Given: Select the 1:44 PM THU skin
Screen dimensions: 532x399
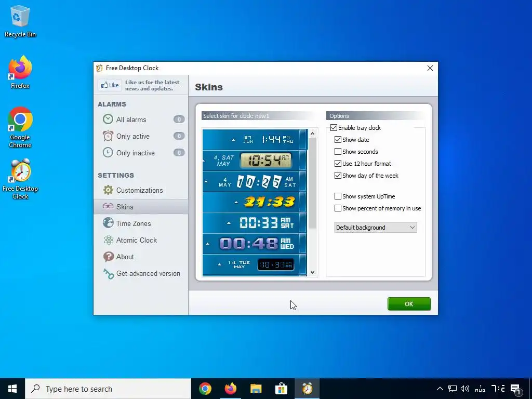Looking at the screenshot, I should point(255,139).
